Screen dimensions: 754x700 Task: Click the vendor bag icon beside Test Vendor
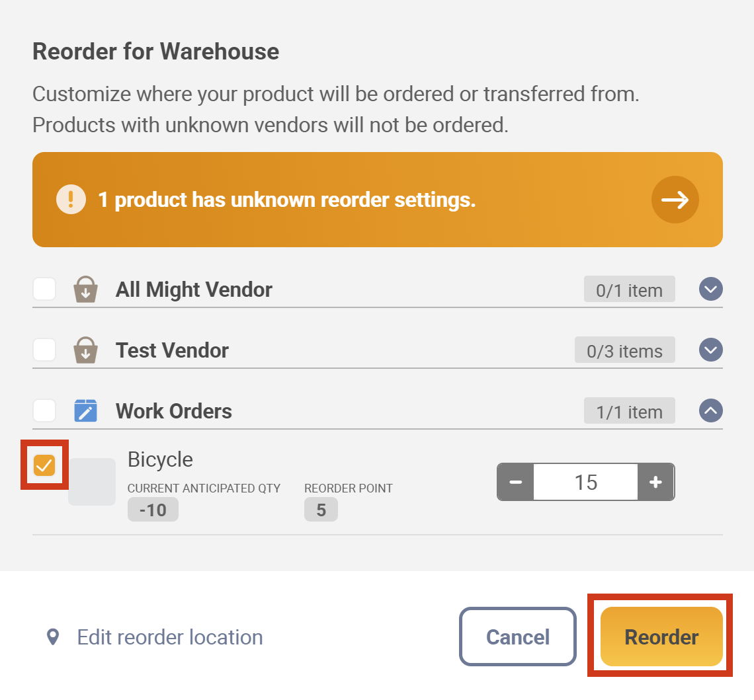[85, 350]
